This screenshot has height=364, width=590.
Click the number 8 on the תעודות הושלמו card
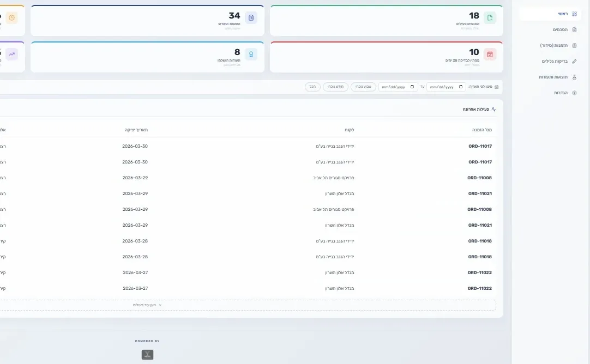pos(237,52)
